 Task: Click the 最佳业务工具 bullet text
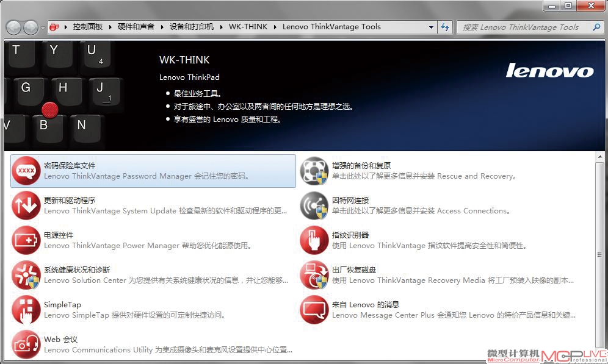pos(198,94)
